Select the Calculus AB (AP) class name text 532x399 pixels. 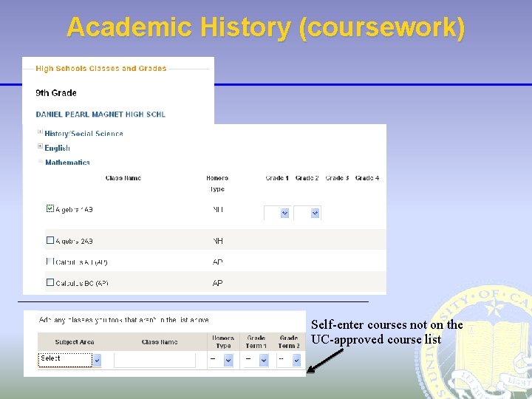[81, 262]
